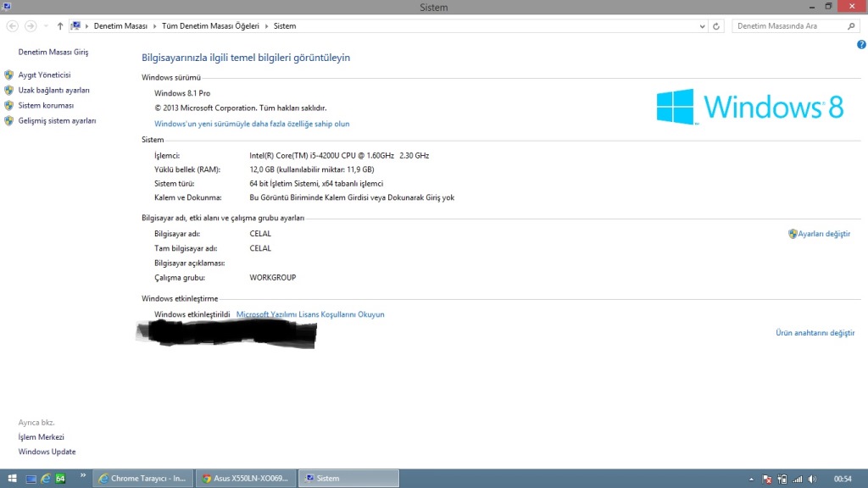Go up one level with the up arrow
868x488 pixels.
coord(60,26)
